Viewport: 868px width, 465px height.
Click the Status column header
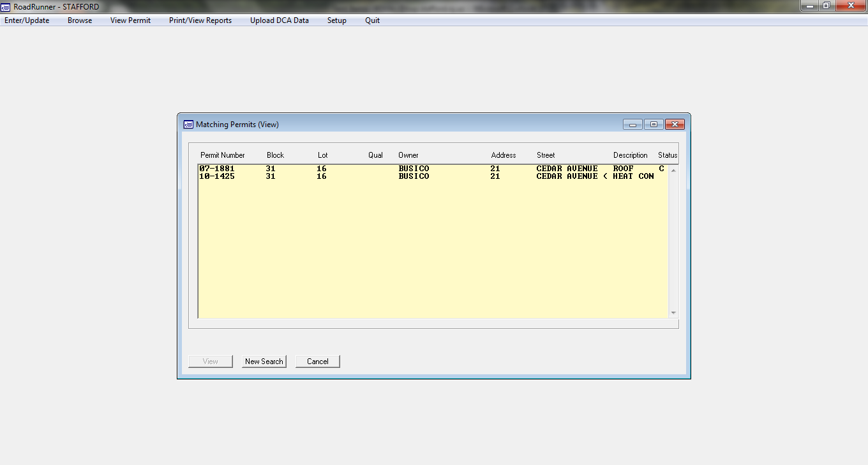click(x=668, y=155)
